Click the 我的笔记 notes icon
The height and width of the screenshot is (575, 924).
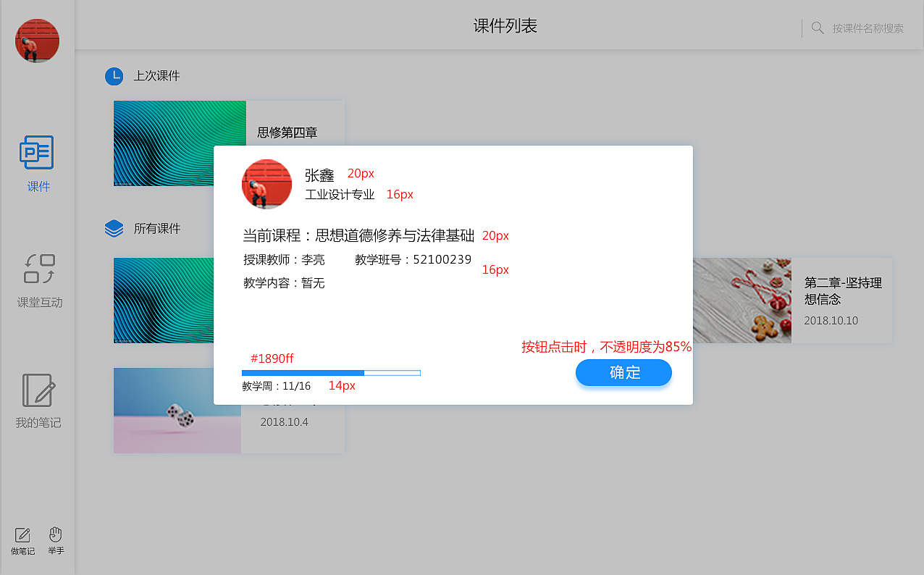pyautogui.click(x=38, y=392)
